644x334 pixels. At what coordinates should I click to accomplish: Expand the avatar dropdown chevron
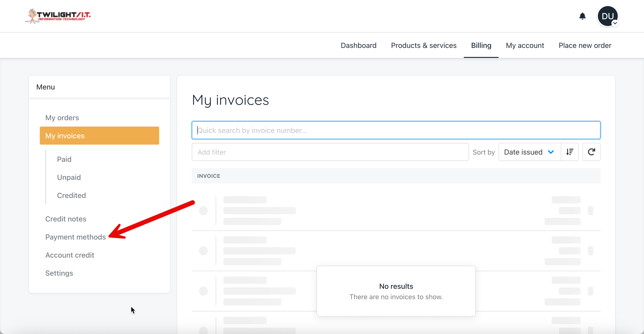[615, 23]
